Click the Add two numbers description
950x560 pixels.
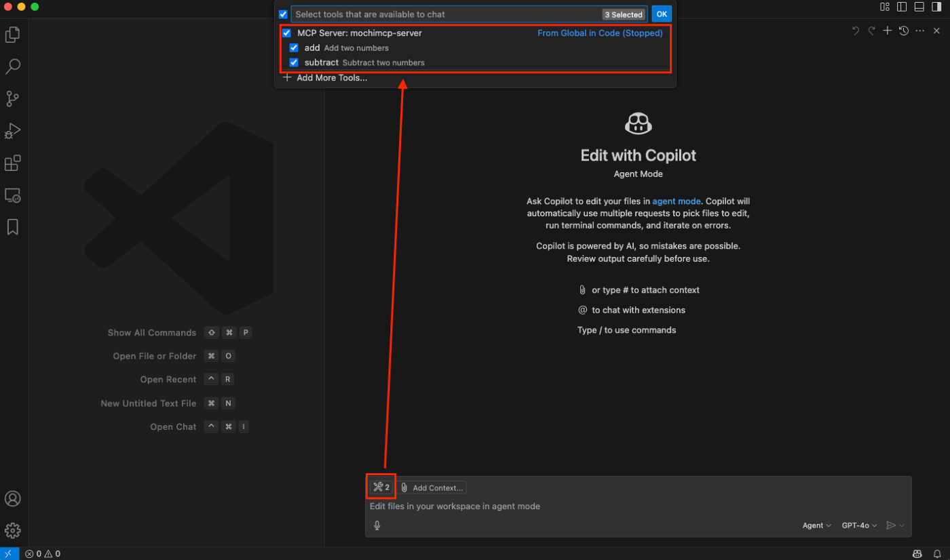pos(356,48)
